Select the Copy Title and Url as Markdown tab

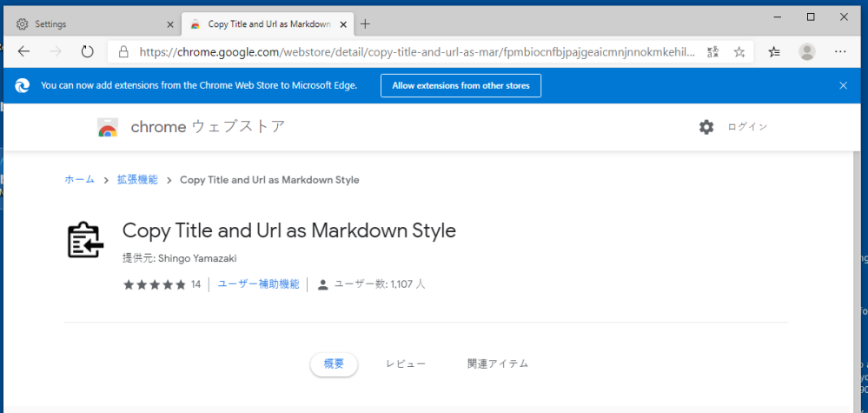tap(269, 24)
